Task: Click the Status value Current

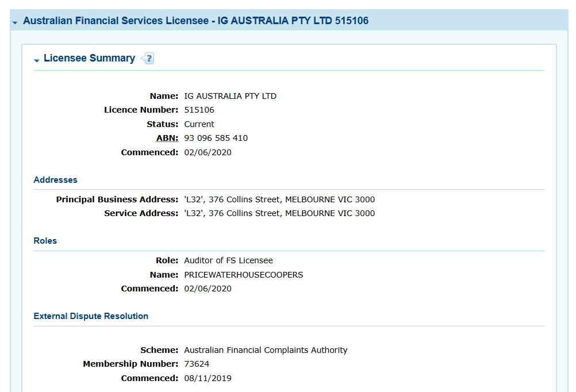Action: pos(199,124)
